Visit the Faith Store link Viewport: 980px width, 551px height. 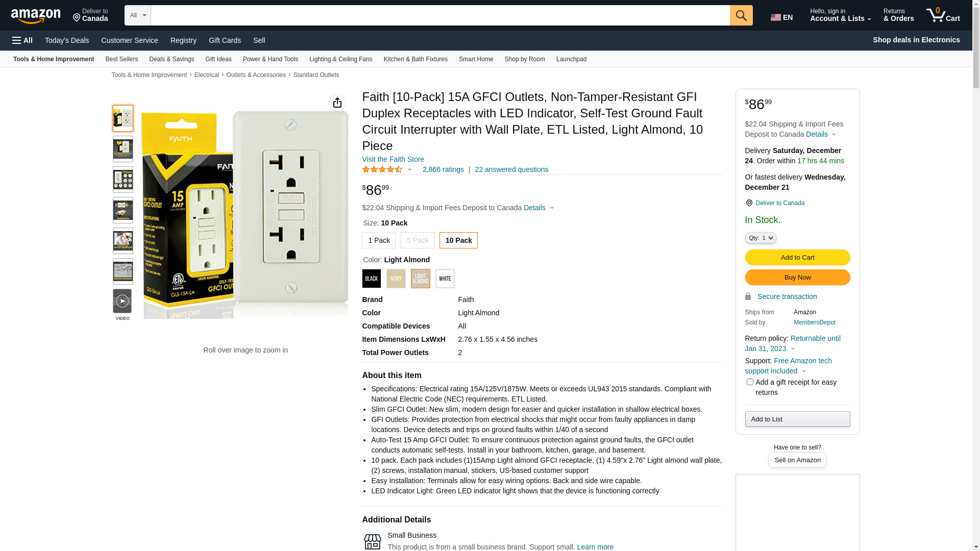coord(393,159)
